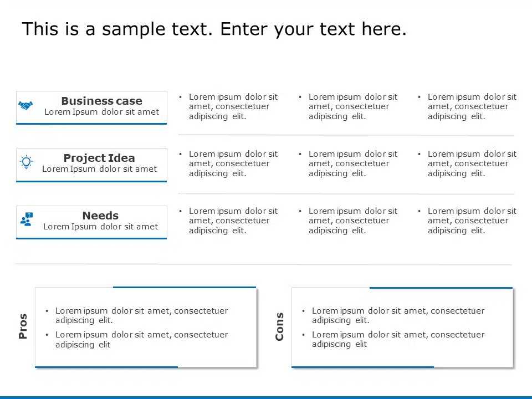Click the second bullet in the Cons box
This screenshot has height=399, width=532.
[398, 339]
